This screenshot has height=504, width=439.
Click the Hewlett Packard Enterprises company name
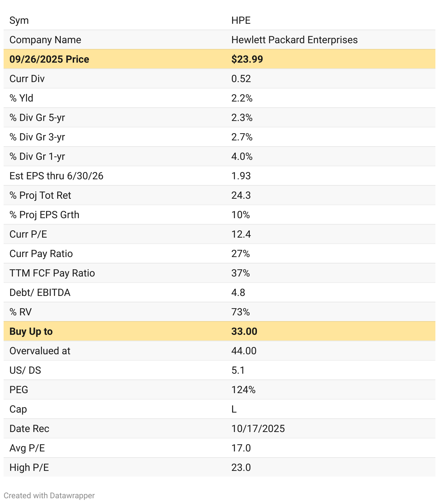tap(294, 40)
